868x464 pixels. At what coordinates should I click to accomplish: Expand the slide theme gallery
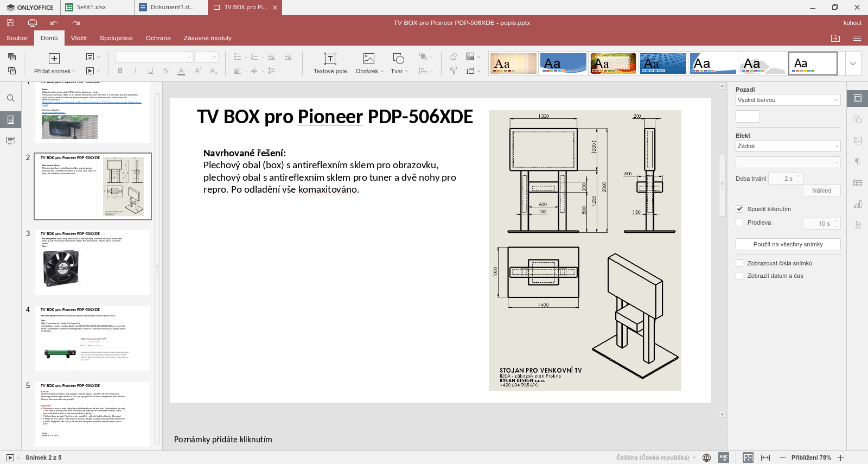coord(853,63)
